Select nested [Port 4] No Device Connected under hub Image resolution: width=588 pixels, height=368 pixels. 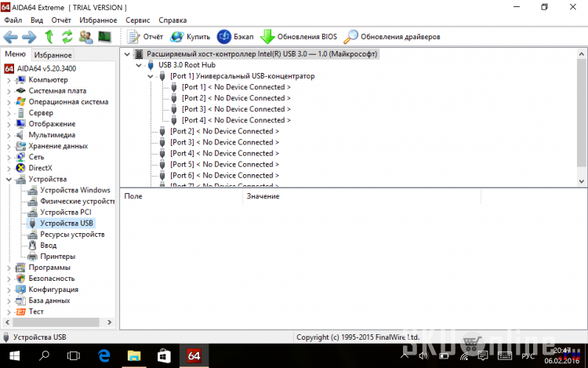236,120
